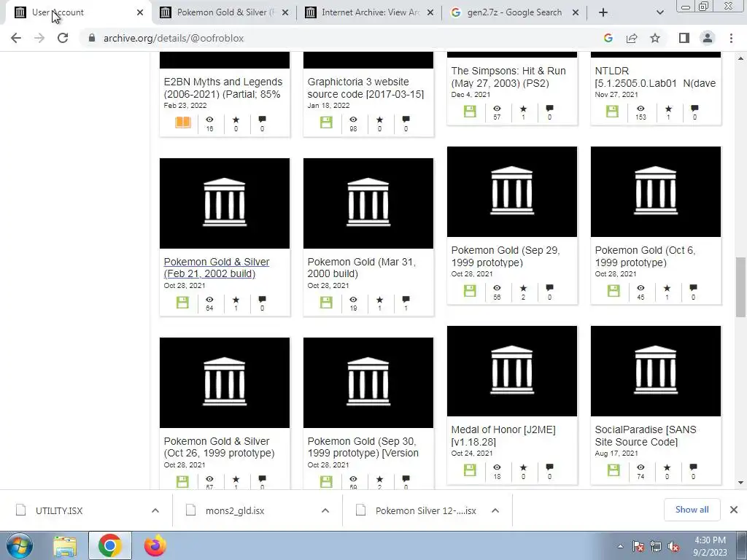The height and width of the screenshot is (560, 747).
Task: Close the Internet Archive View Archive tab
Action: coord(430,12)
